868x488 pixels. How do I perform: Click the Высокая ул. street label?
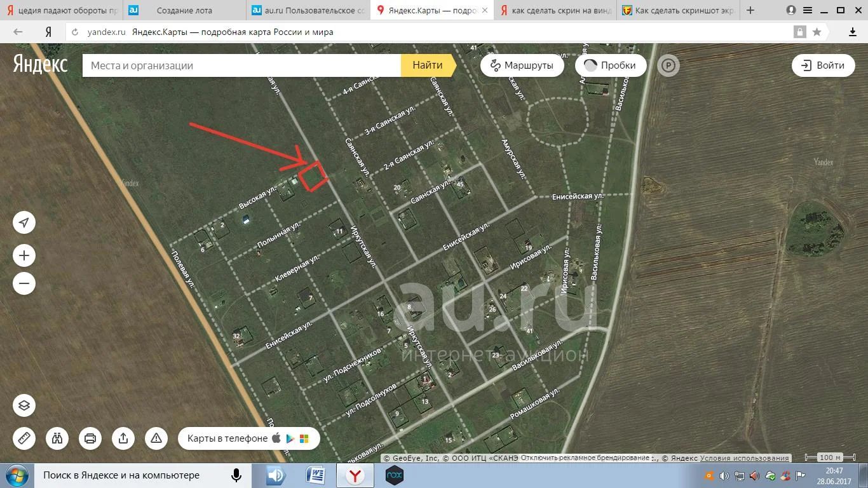pos(257,198)
